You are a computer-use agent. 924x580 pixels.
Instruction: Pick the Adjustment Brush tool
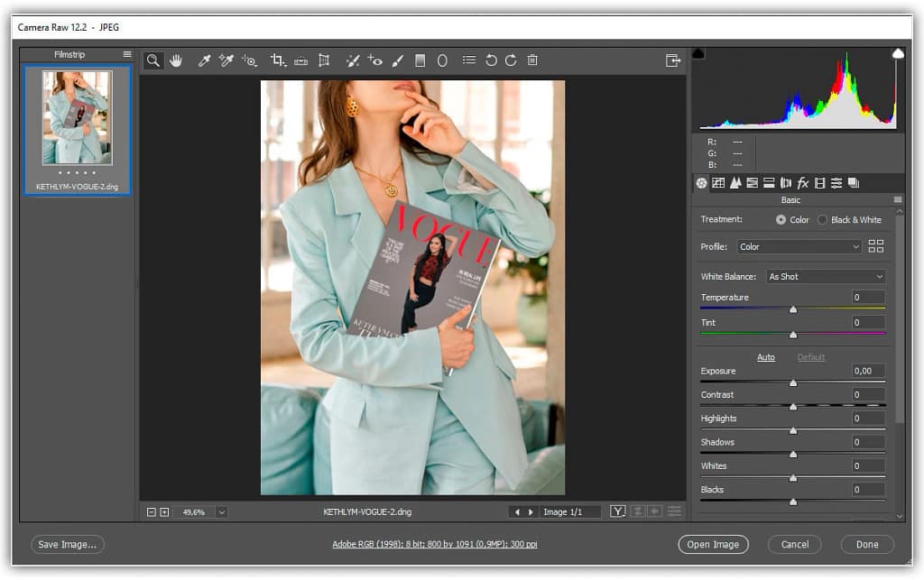pyautogui.click(x=398, y=60)
